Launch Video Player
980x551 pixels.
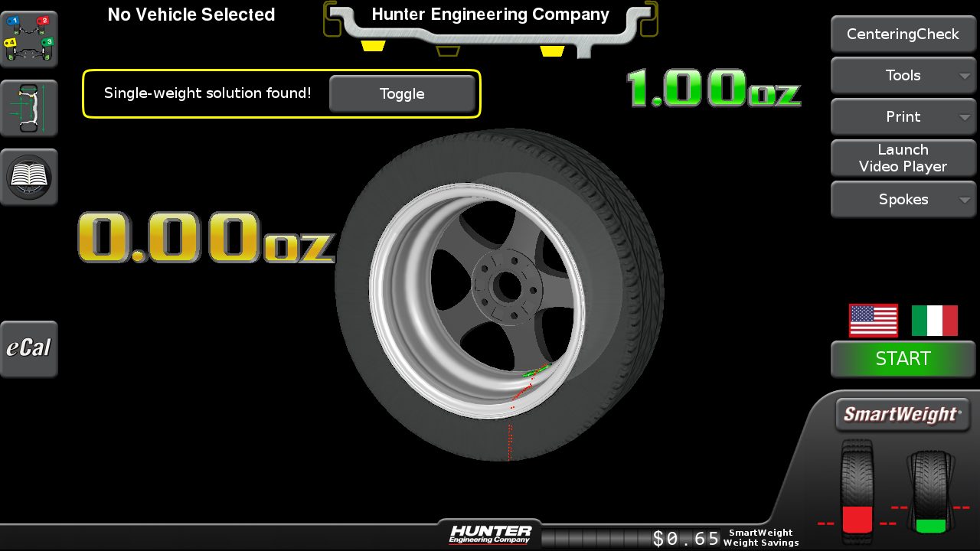[903, 158]
